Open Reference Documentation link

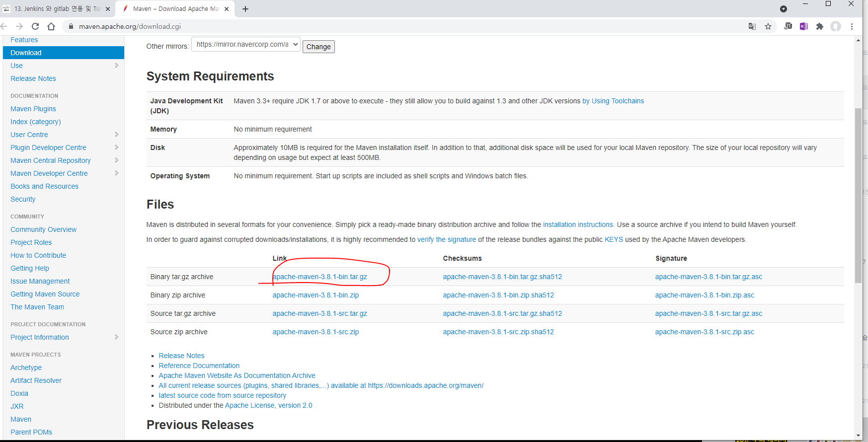click(x=199, y=366)
